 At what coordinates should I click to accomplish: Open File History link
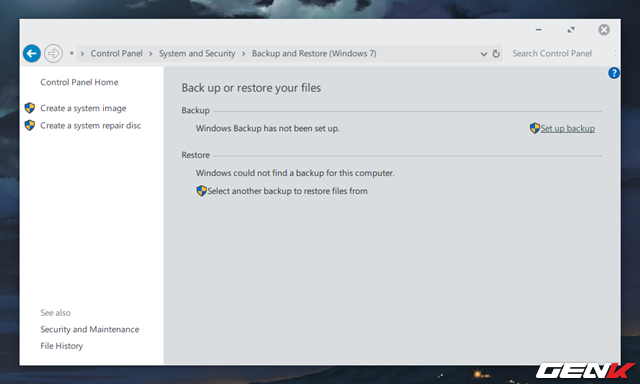(x=62, y=346)
